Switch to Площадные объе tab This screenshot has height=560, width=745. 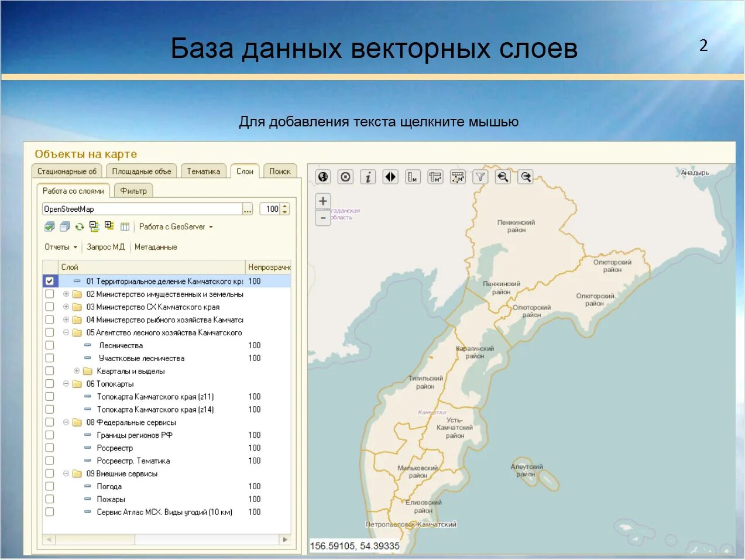pos(142,171)
